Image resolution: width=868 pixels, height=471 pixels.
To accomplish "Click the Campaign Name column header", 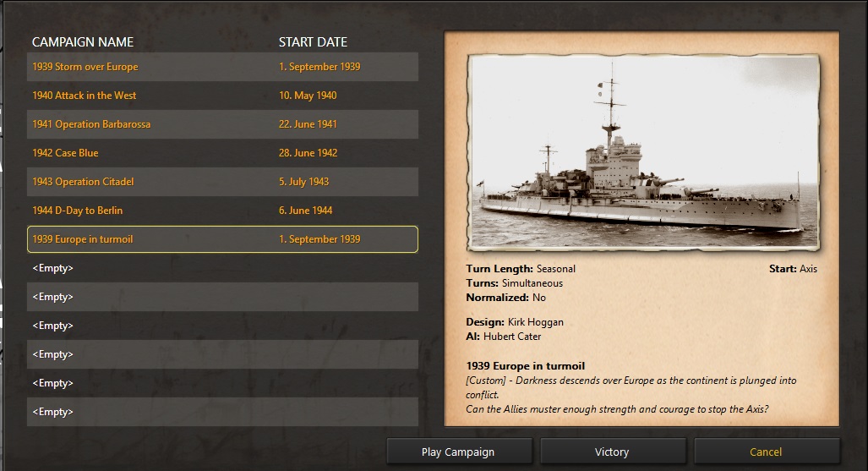I will pos(83,42).
